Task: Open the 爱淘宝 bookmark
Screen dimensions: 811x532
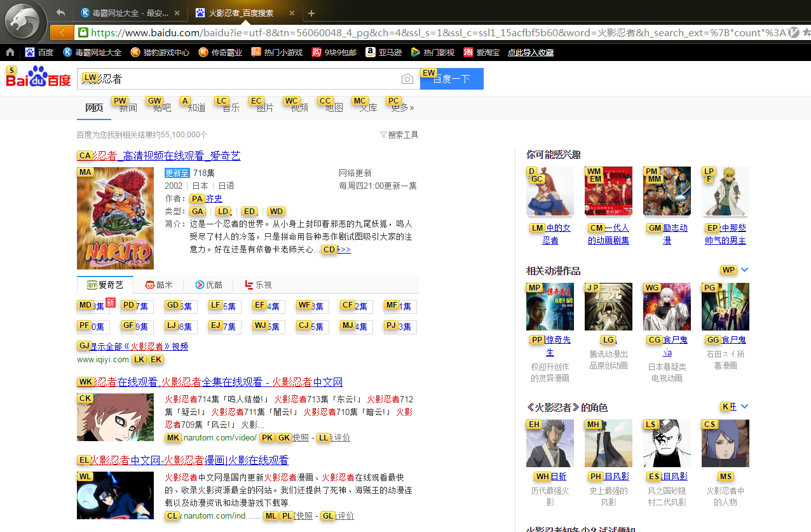Action: point(481,52)
